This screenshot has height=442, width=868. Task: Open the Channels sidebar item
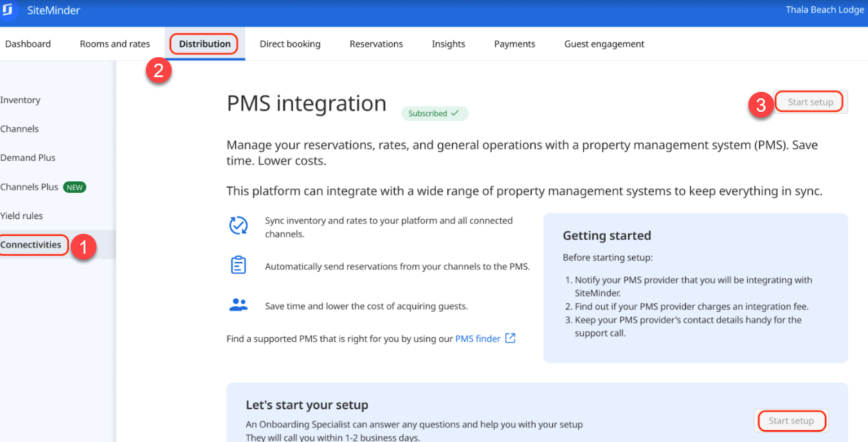[x=19, y=128]
